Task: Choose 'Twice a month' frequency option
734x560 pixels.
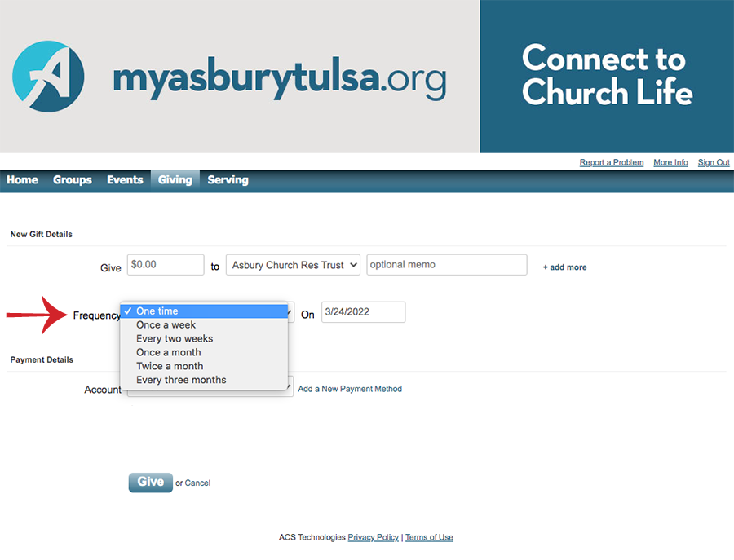Action: pyautogui.click(x=204, y=366)
